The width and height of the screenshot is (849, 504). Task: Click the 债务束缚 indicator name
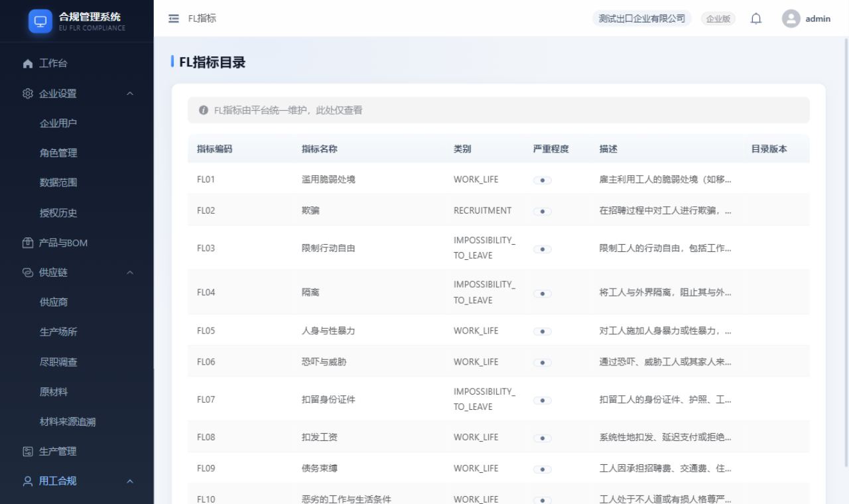click(x=320, y=469)
